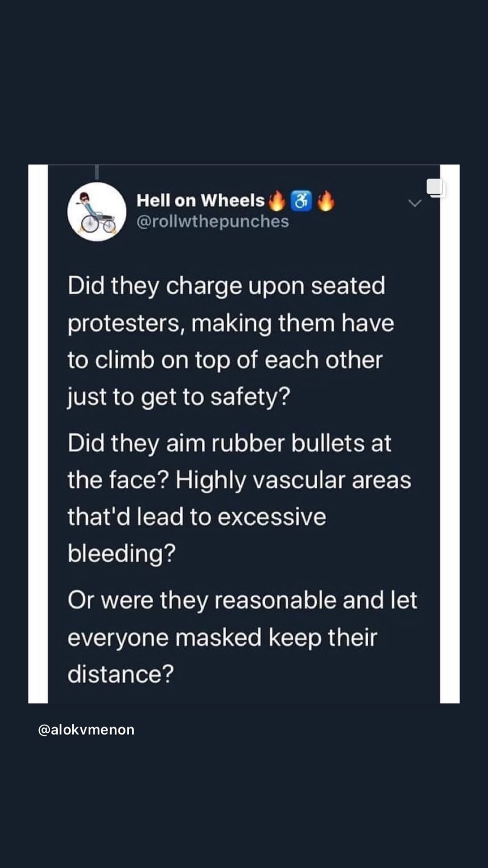
Task: Tap the empty dark area above the tweet
Action: (244, 81)
